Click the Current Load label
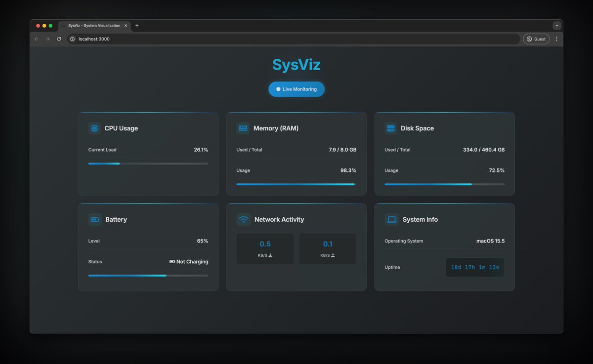This screenshot has height=364, width=593. (102, 150)
